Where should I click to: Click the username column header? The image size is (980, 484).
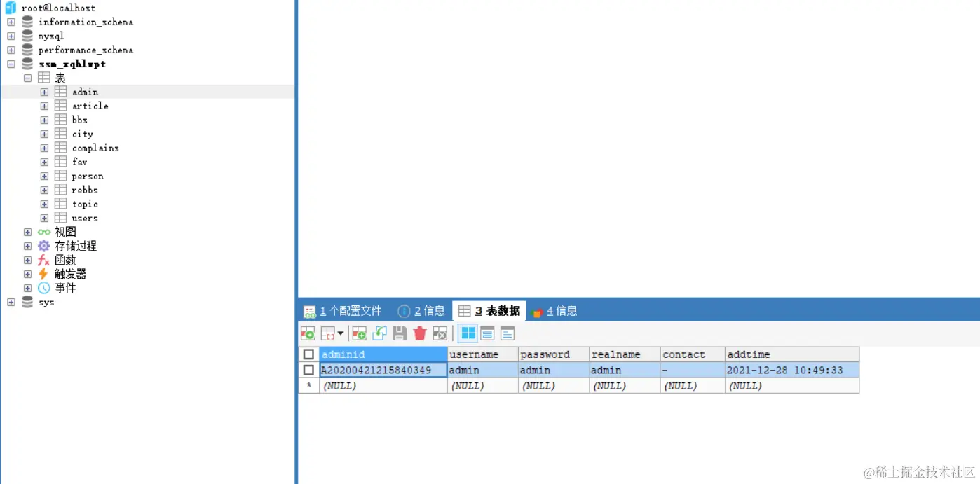point(483,354)
